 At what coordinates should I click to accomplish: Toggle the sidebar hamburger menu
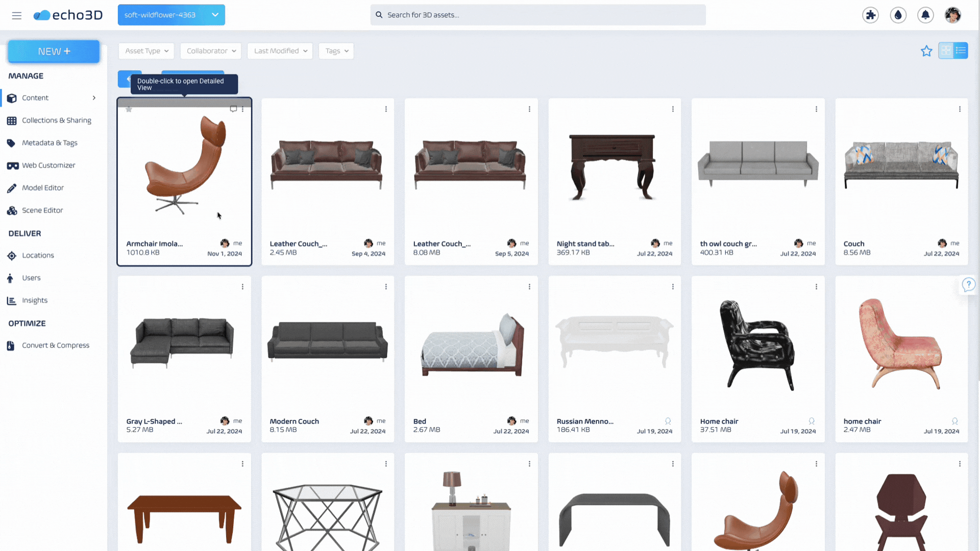(x=17, y=15)
